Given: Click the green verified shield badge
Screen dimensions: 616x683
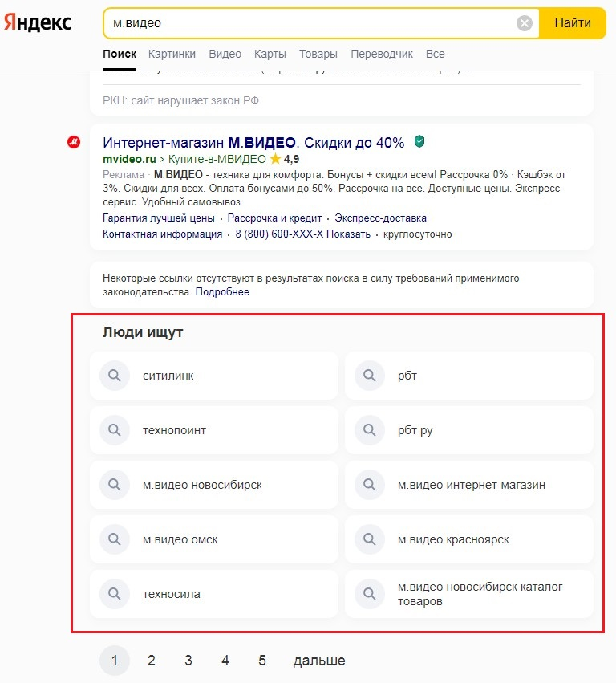Looking at the screenshot, I should coord(419,142).
